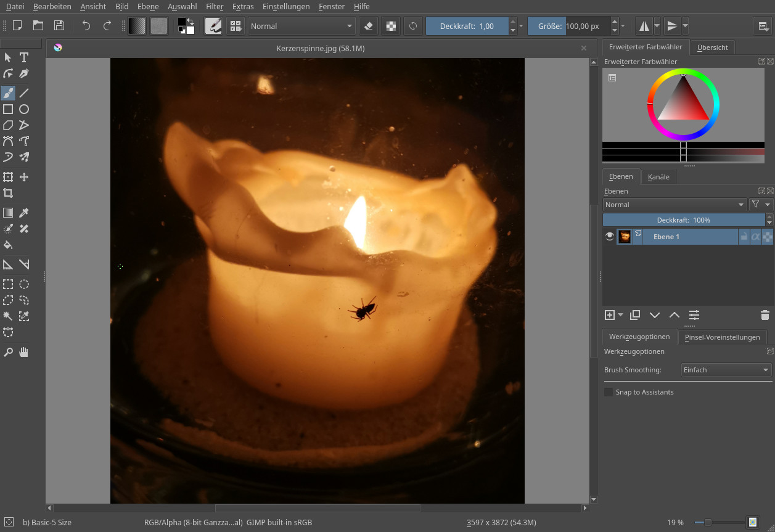Image resolution: width=775 pixels, height=532 pixels.
Task: Select the Bezier curve tool
Action: [x=8, y=141]
